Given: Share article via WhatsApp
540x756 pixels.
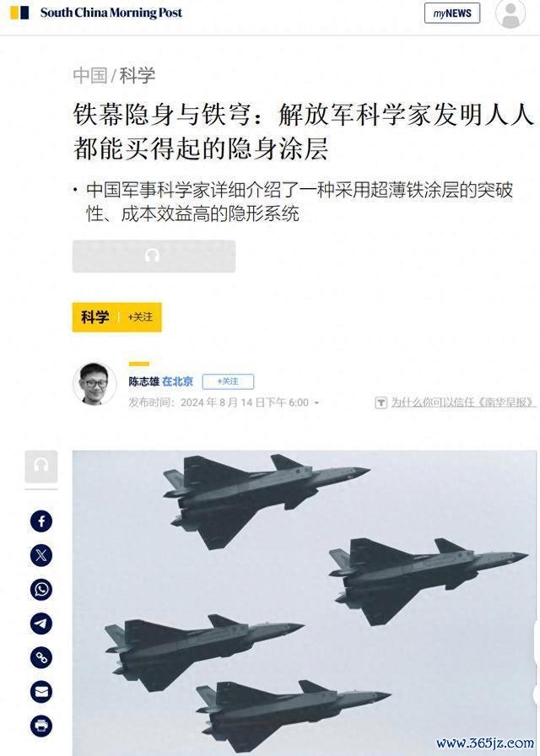Looking at the screenshot, I should [x=41, y=590].
